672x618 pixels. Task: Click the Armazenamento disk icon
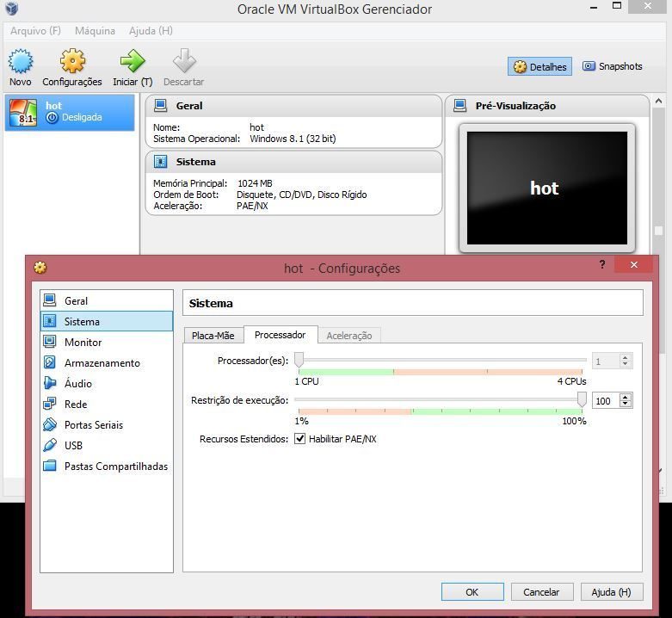pyautogui.click(x=50, y=362)
